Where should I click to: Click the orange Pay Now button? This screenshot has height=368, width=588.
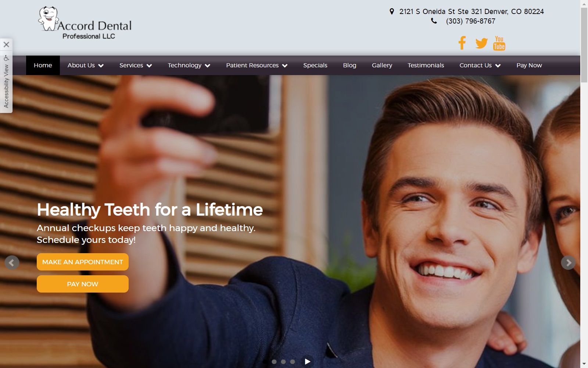(x=83, y=284)
